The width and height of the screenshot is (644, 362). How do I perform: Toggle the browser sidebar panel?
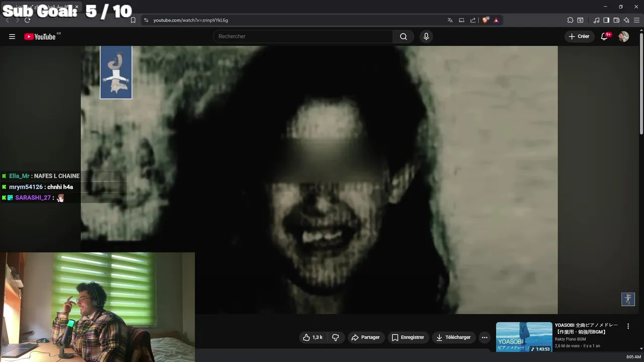coord(606,20)
